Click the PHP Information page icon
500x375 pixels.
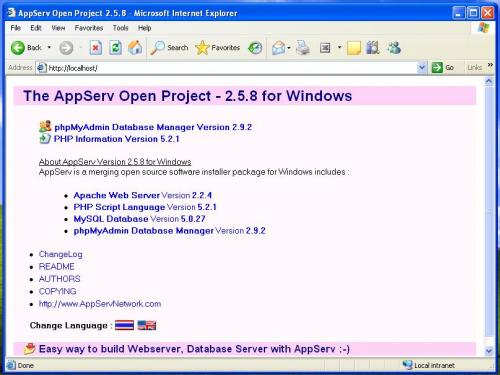click(x=45, y=138)
